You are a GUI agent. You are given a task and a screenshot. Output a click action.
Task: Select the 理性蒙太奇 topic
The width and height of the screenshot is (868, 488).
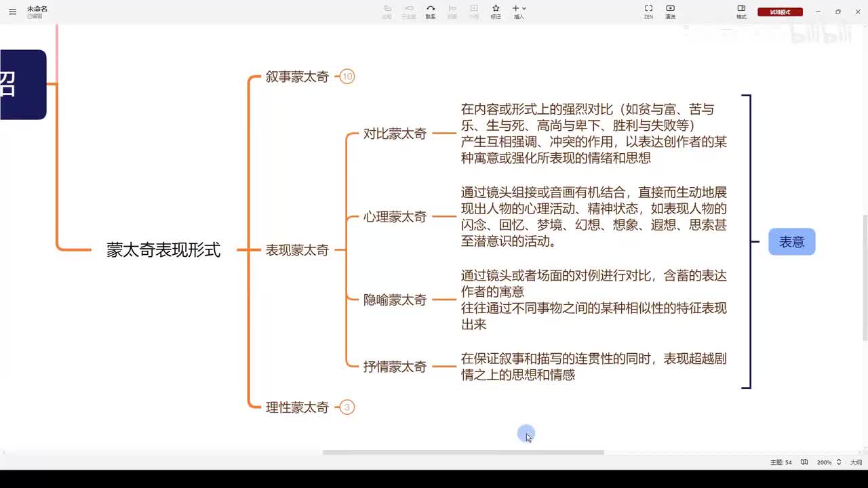click(x=297, y=407)
